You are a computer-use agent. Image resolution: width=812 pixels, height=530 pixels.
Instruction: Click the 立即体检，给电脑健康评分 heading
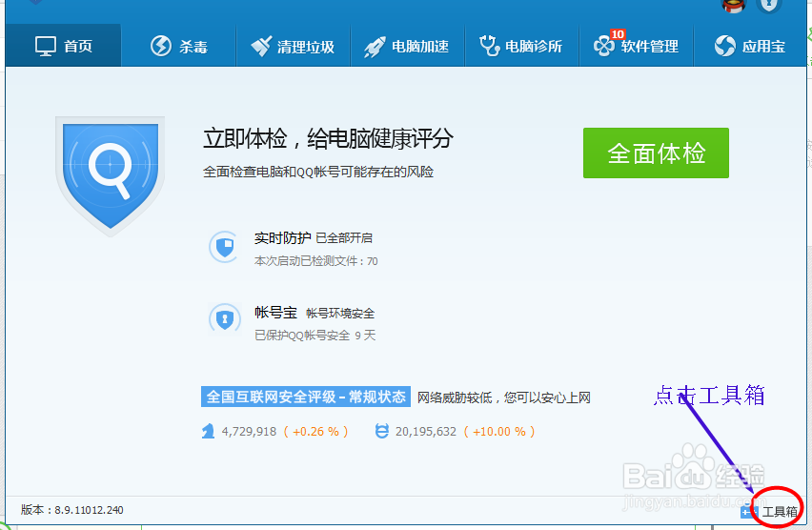point(328,139)
